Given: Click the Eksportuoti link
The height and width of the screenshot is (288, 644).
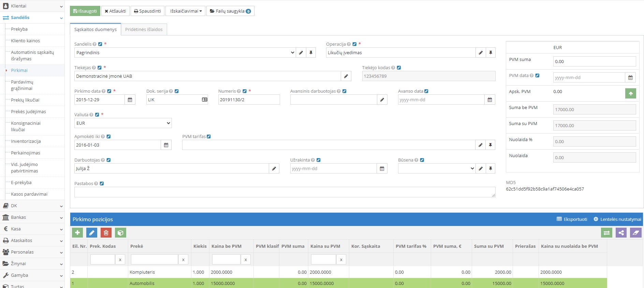Looking at the screenshot, I should click(x=572, y=219).
